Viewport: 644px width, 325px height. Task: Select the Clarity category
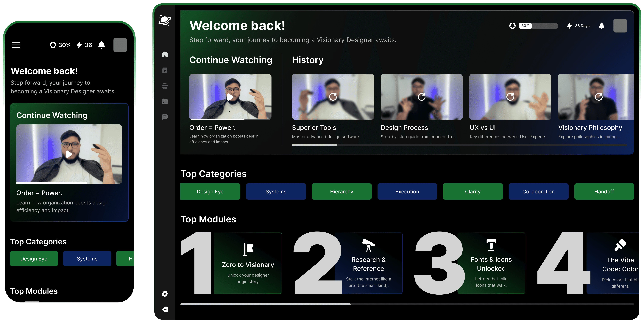point(473,192)
